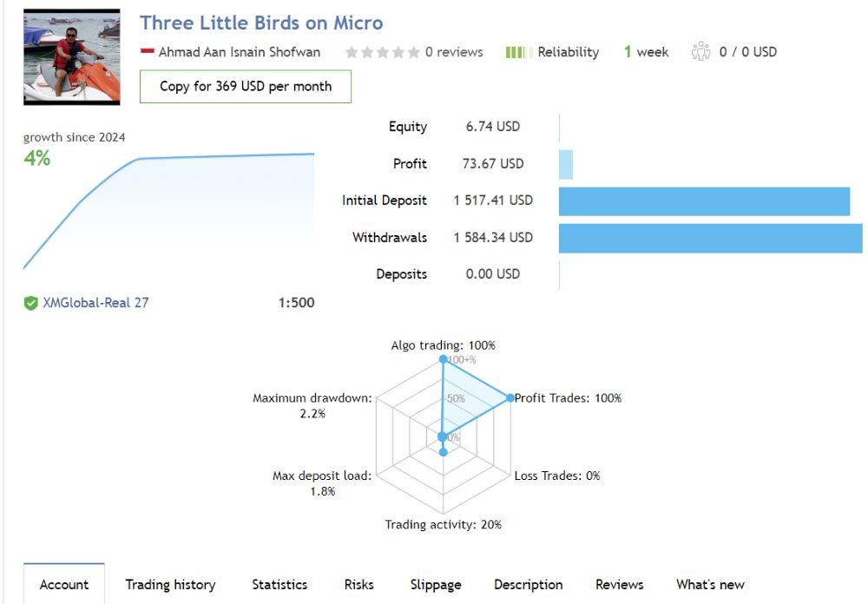Click the Withdrawals blue bar
The image size is (868, 604).
tap(710, 238)
